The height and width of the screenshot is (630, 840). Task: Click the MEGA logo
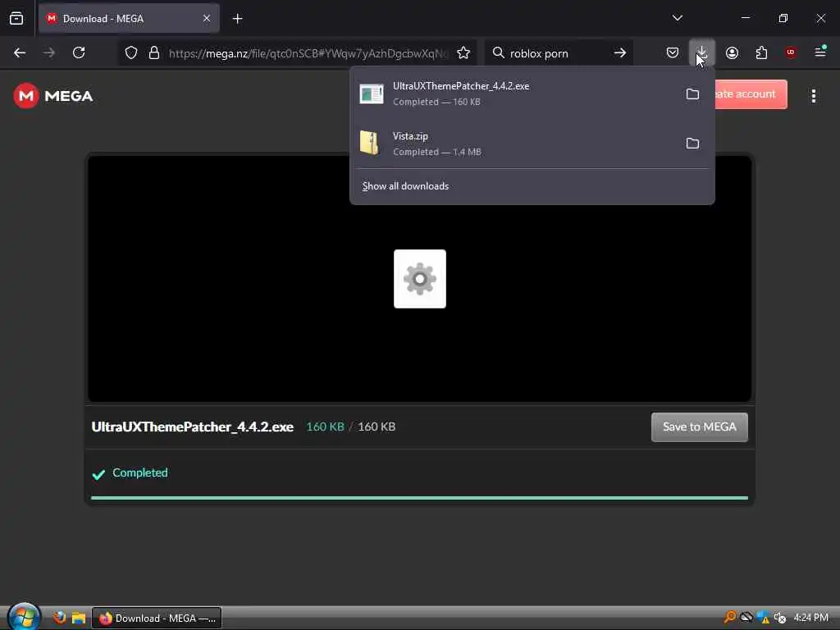coord(53,96)
